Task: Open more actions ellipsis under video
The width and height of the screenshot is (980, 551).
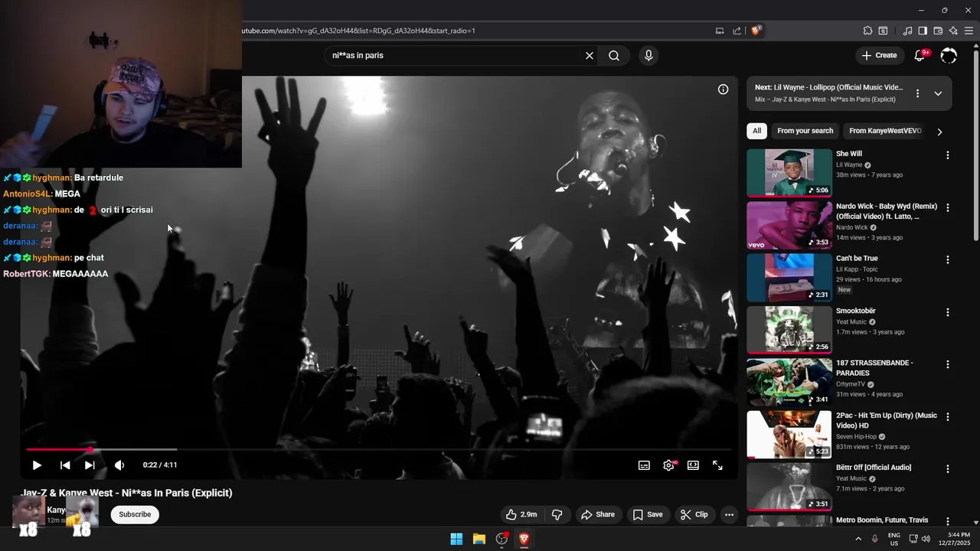Action: tap(729, 514)
